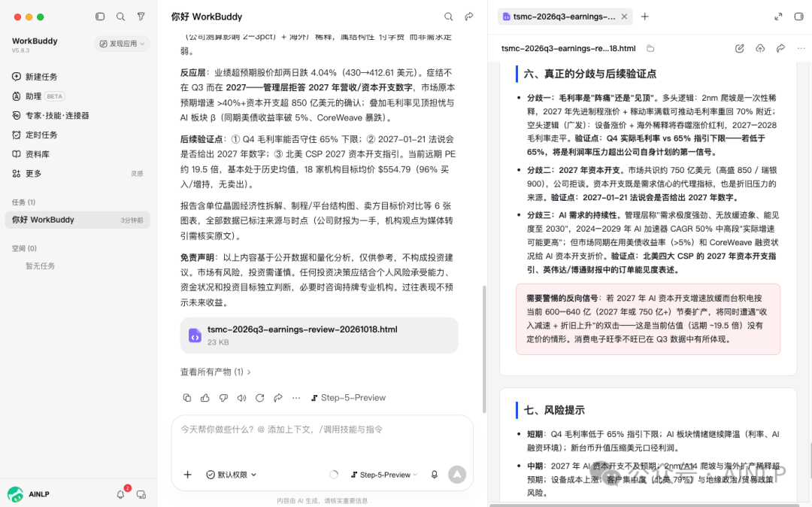Copy the assistant response

click(187, 398)
